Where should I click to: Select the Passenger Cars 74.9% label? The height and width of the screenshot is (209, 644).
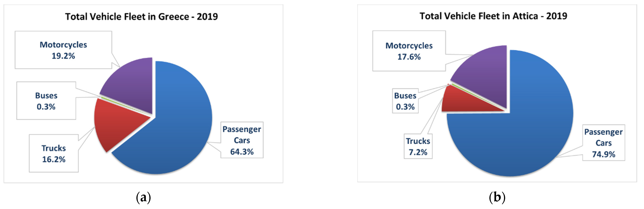[x=603, y=143]
